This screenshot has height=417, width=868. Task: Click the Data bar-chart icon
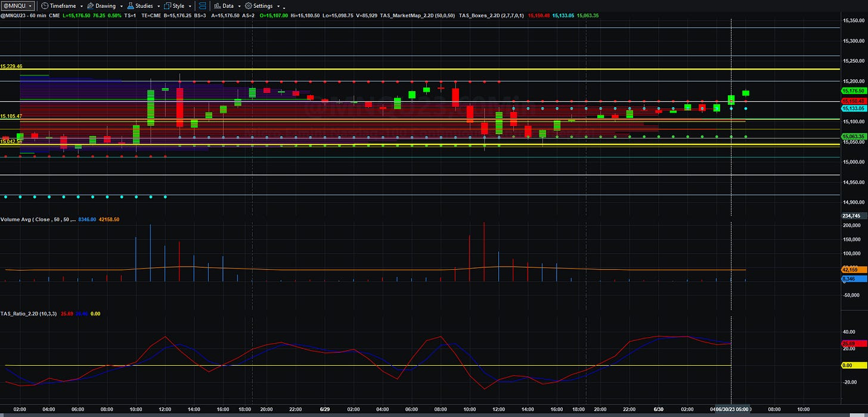pyautogui.click(x=217, y=6)
